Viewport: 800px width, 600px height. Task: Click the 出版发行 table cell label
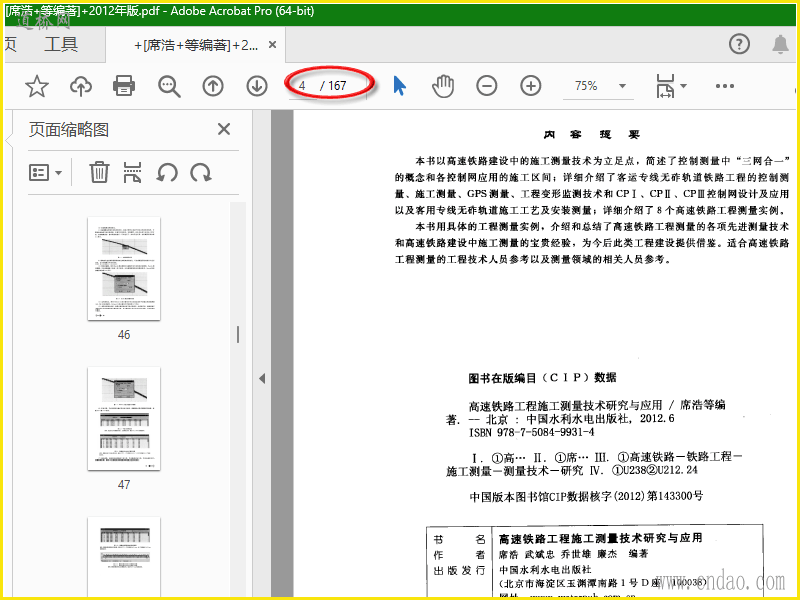pyautogui.click(x=459, y=570)
